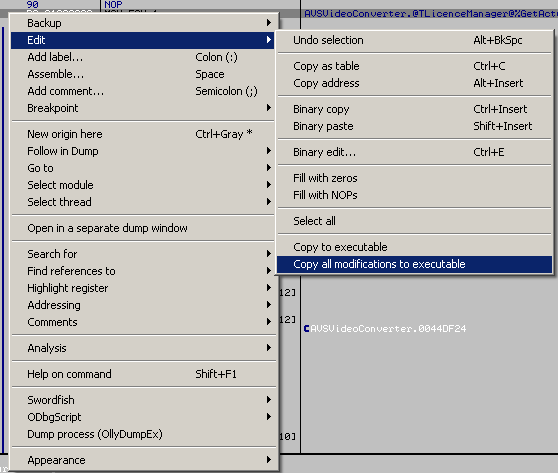
Task: Expand the Backup submenu arrow
Action: (269, 23)
